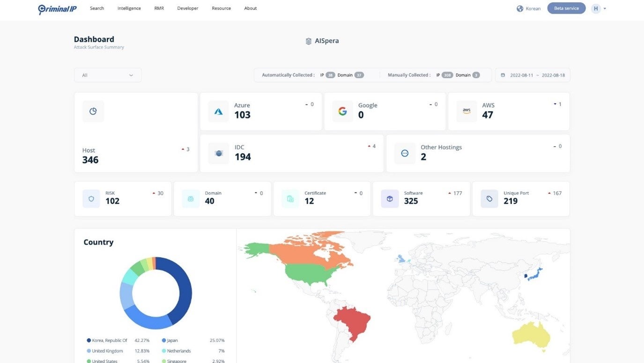Viewport: 644px width, 363px height.
Task: Click the Domain count 40
Action: pyautogui.click(x=210, y=201)
